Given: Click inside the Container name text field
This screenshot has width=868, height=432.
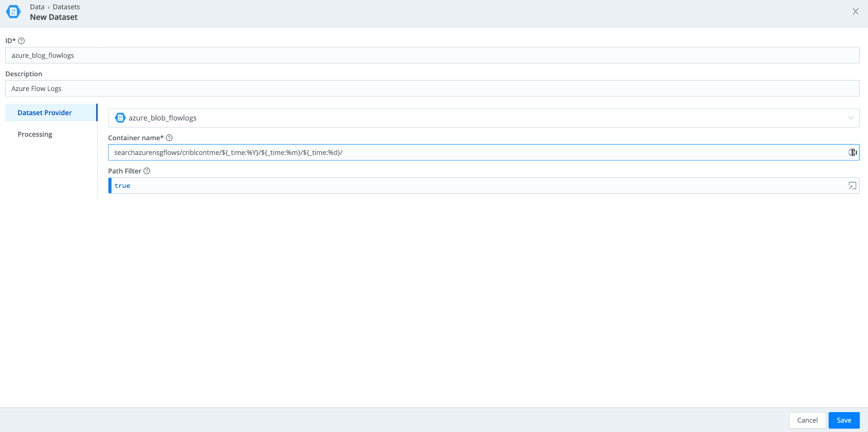Looking at the screenshot, I should (475, 152).
